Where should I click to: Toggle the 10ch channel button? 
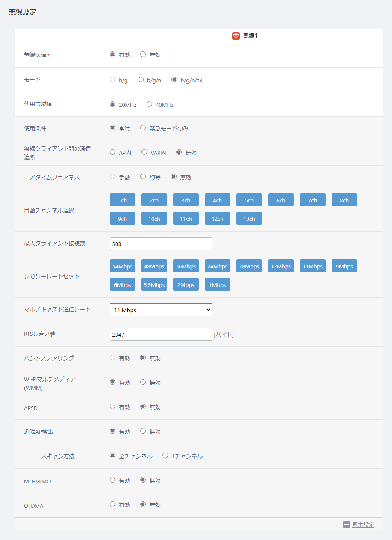[154, 219]
